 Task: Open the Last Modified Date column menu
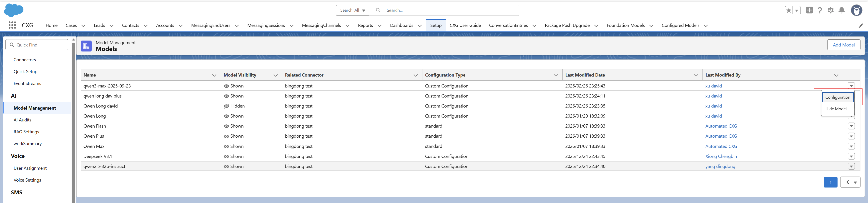point(696,75)
